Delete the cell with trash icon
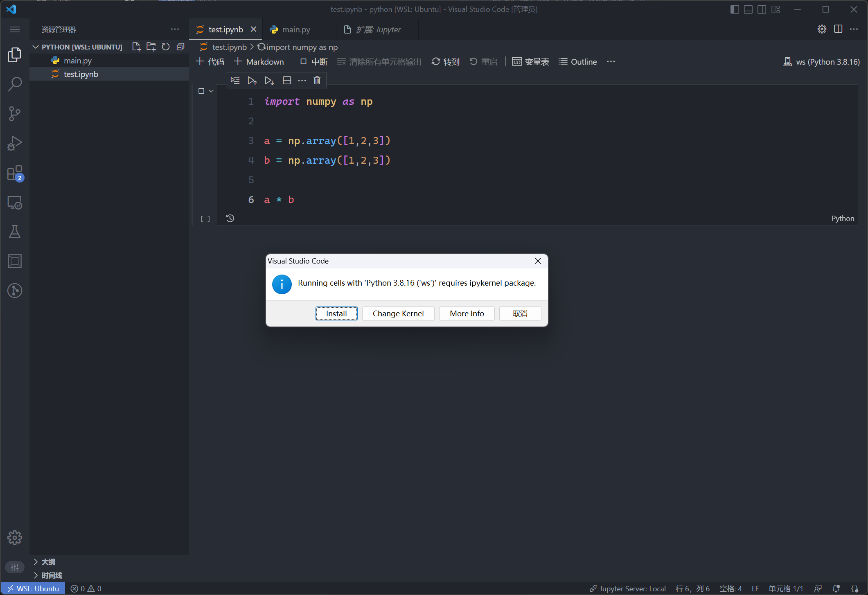 coord(317,81)
